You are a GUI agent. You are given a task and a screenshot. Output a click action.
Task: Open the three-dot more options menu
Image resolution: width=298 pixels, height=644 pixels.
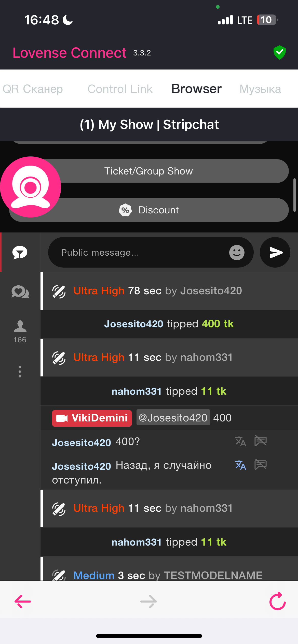(20, 372)
